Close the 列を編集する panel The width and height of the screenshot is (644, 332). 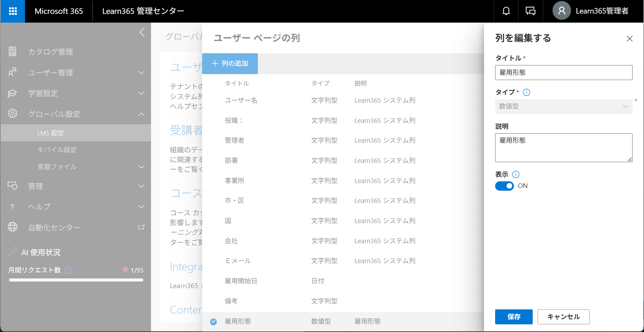(629, 39)
